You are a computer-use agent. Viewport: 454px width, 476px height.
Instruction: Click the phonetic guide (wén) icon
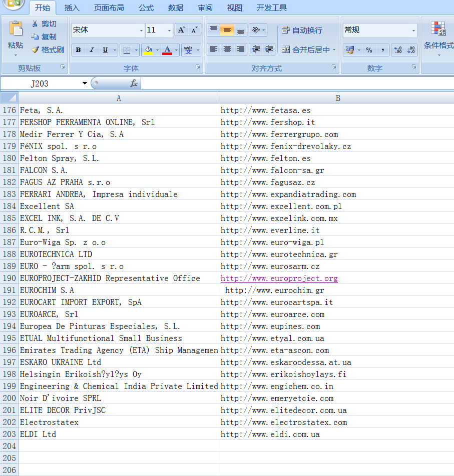[188, 50]
